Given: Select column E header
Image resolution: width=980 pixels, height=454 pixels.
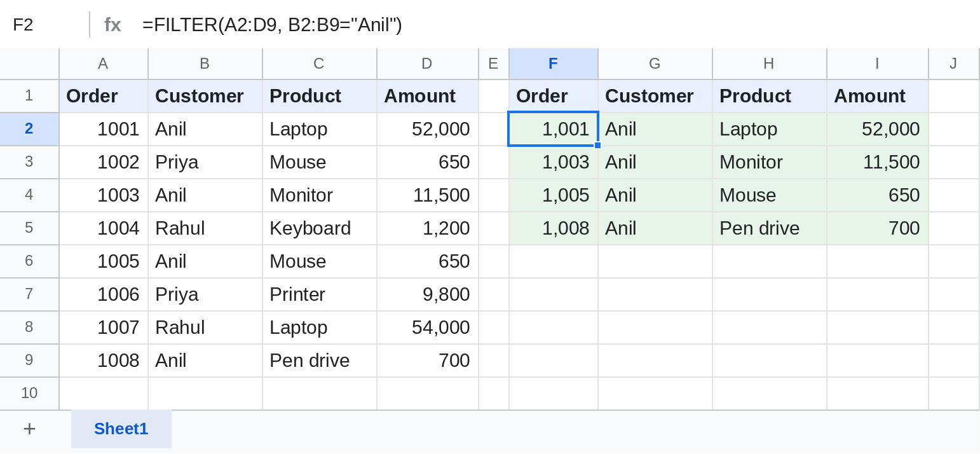Looking at the screenshot, I should 494,64.
